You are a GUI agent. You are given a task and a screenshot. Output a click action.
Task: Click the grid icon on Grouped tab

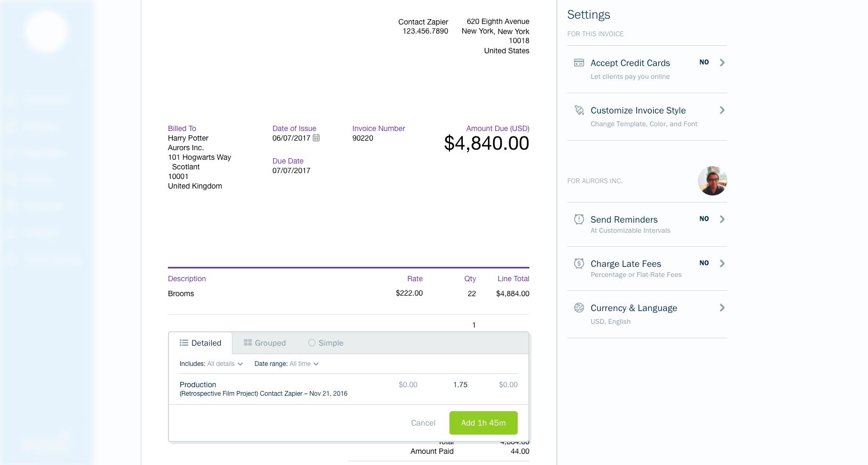point(247,343)
